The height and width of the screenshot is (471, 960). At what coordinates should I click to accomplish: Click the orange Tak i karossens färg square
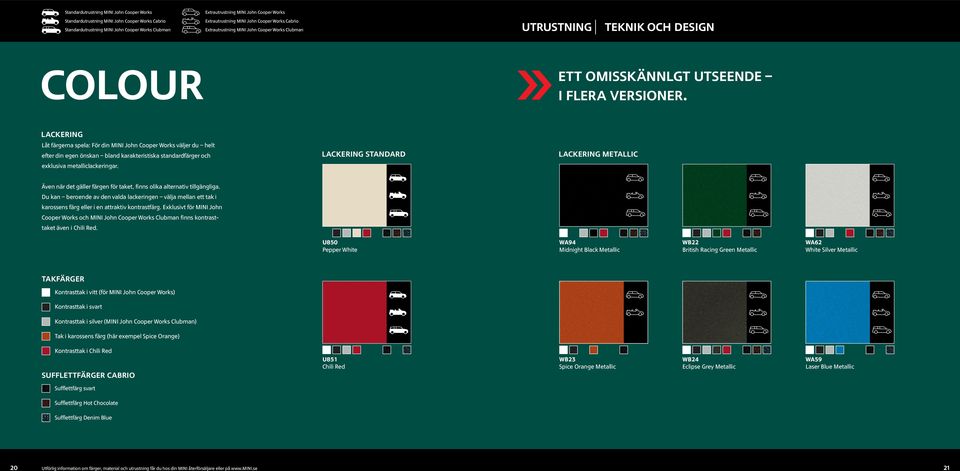click(x=46, y=337)
